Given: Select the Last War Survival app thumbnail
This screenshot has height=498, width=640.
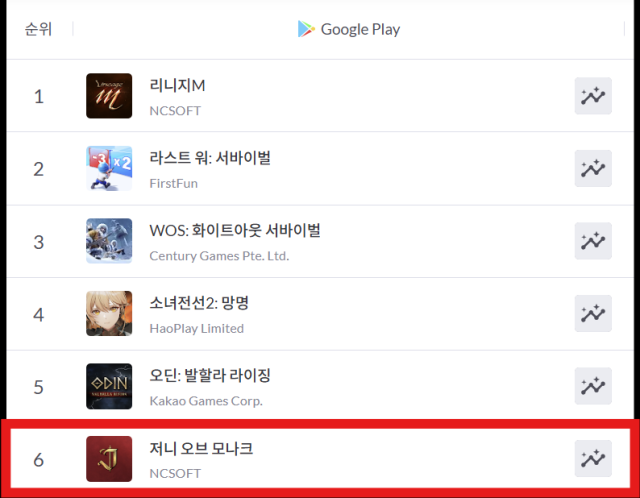Looking at the screenshot, I should (x=109, y=169).
